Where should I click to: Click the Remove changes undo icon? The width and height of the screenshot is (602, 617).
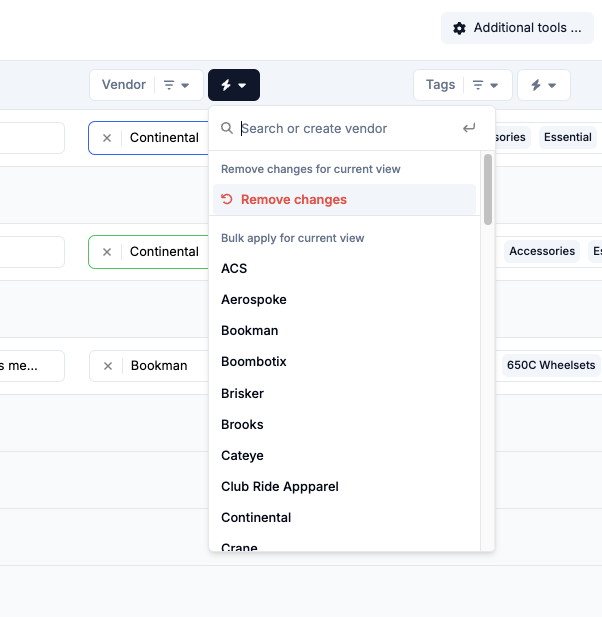[x=227, y=199]
